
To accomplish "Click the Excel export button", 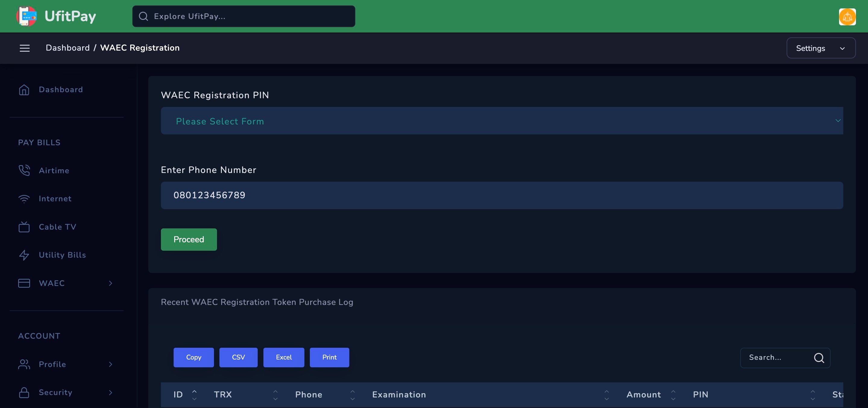I will [x=283, y=357].
